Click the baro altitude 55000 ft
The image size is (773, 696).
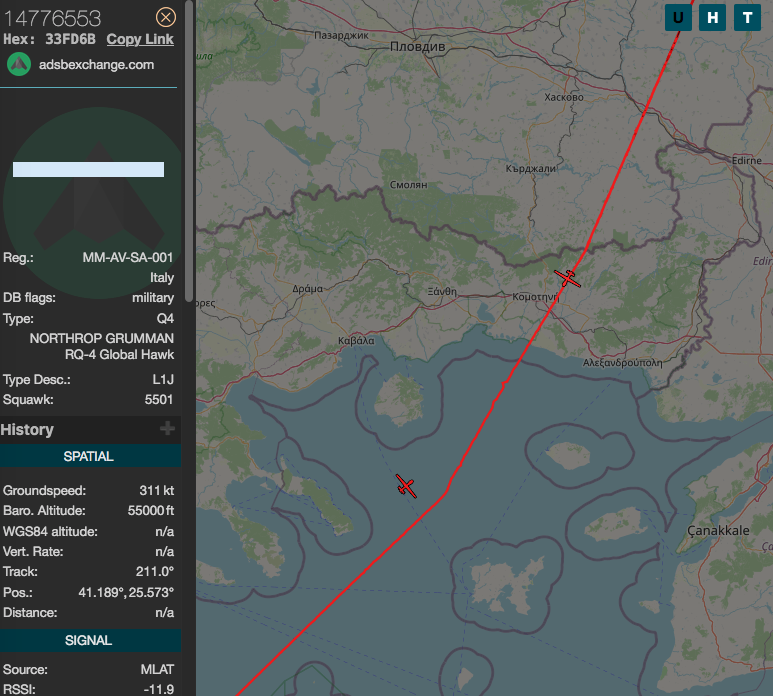[151, 511]
